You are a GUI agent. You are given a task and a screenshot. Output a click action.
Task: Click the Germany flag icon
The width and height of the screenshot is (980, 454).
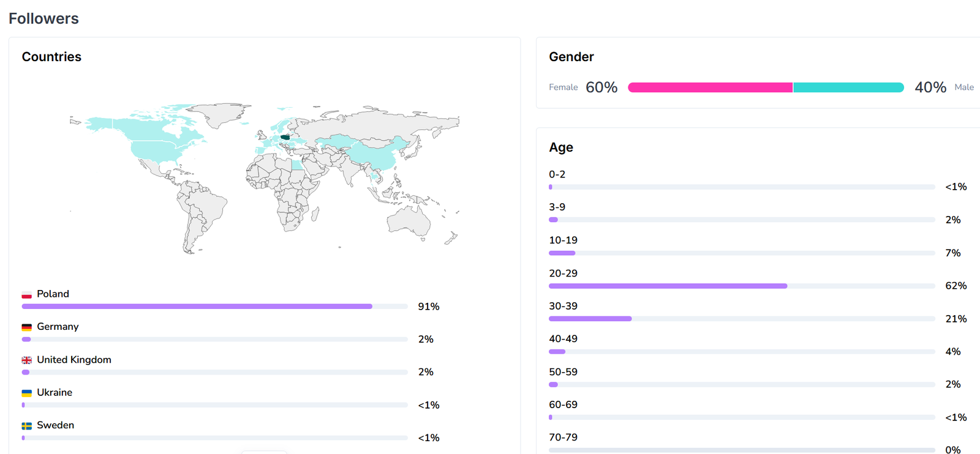pyautogui.click(x=26, y=327)
